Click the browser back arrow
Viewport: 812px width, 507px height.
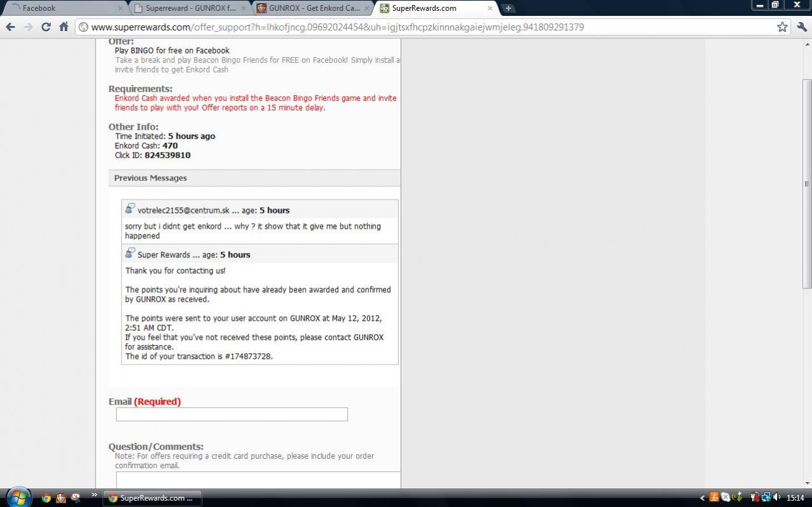[x=10, y=27]
